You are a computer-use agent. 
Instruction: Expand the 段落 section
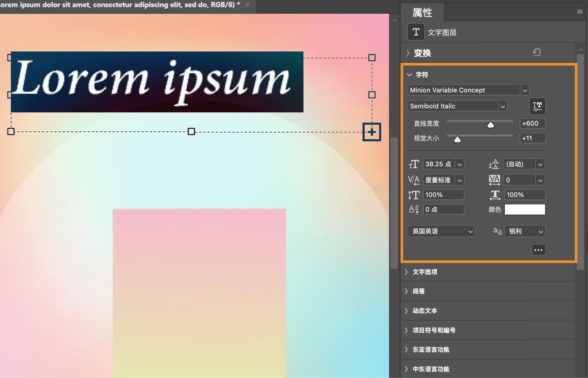[x=418, y=291]
